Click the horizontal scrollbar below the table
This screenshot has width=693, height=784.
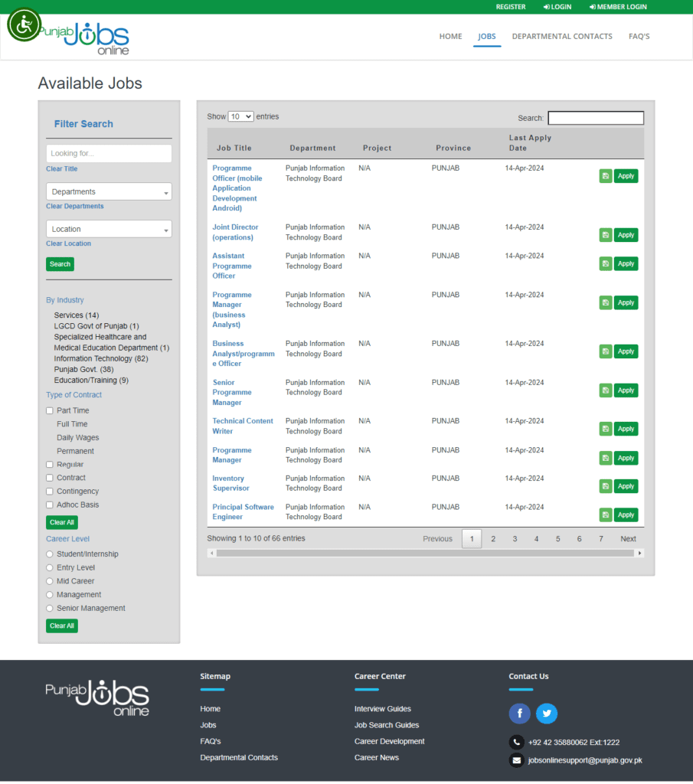click(426, 553)
